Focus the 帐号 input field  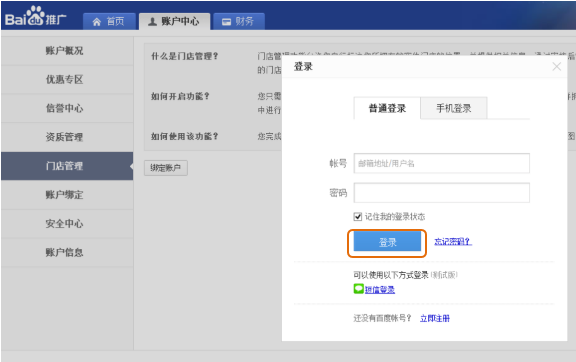click(442, 163)
